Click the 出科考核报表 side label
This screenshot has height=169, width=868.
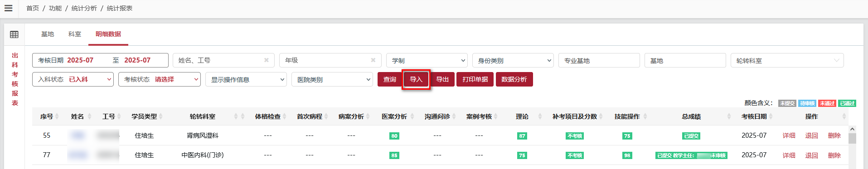(15, 79)
